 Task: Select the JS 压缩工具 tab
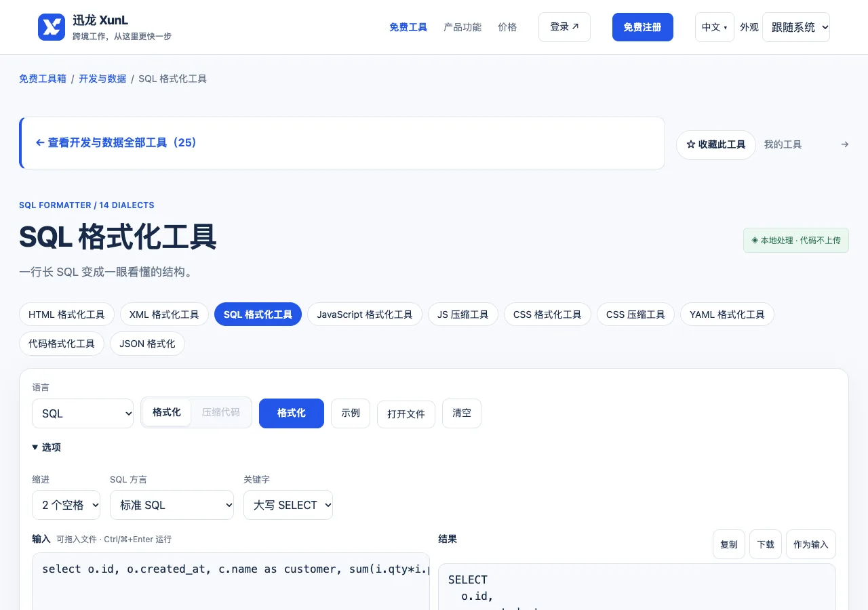coord(463,314)
